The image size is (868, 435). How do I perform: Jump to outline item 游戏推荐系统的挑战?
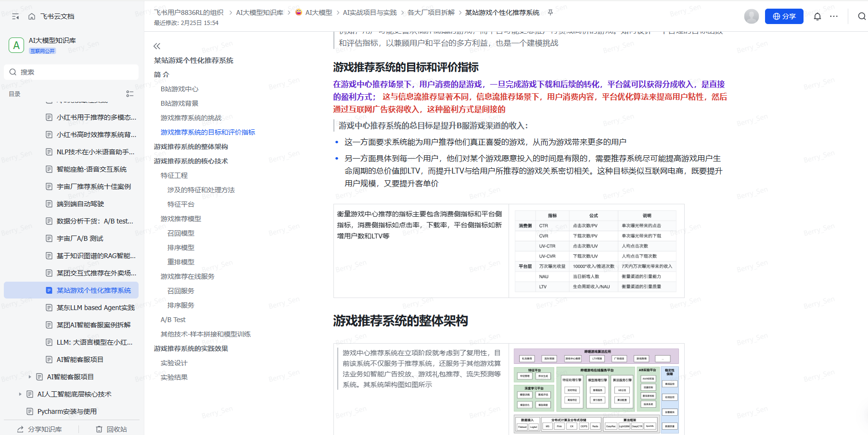point(191,118)
